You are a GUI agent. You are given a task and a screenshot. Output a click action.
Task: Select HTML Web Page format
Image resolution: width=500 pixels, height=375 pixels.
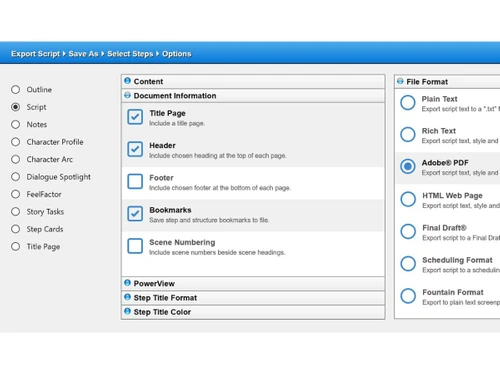(408, 199)
